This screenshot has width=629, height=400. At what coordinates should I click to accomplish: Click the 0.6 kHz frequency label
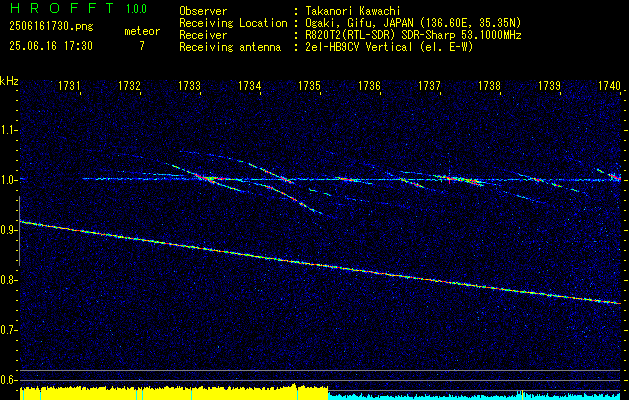point(8,380)
